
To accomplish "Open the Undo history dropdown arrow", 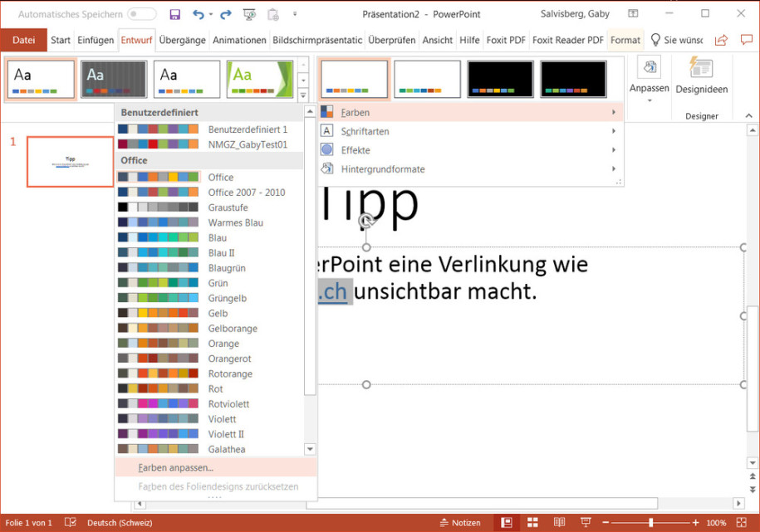I will pos(211,15).
